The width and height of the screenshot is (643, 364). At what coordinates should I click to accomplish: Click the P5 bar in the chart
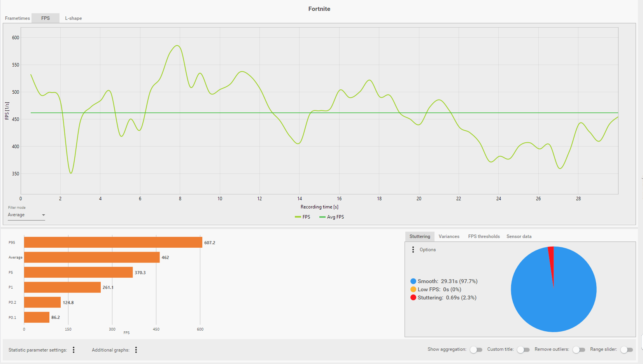78,272
